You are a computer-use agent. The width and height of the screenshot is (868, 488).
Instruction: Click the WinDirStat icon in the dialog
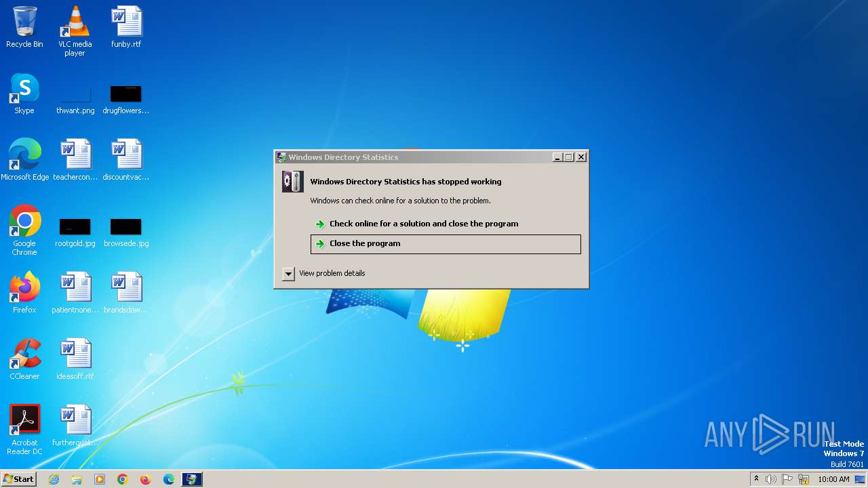293,182
